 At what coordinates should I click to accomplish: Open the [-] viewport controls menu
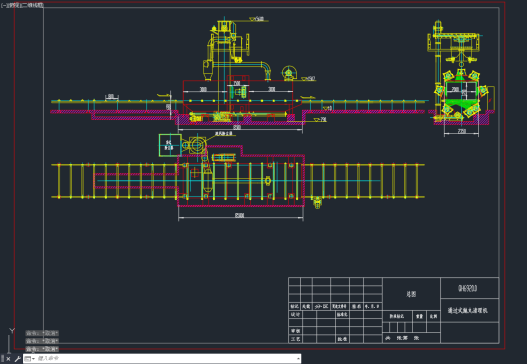click(3, 5)
